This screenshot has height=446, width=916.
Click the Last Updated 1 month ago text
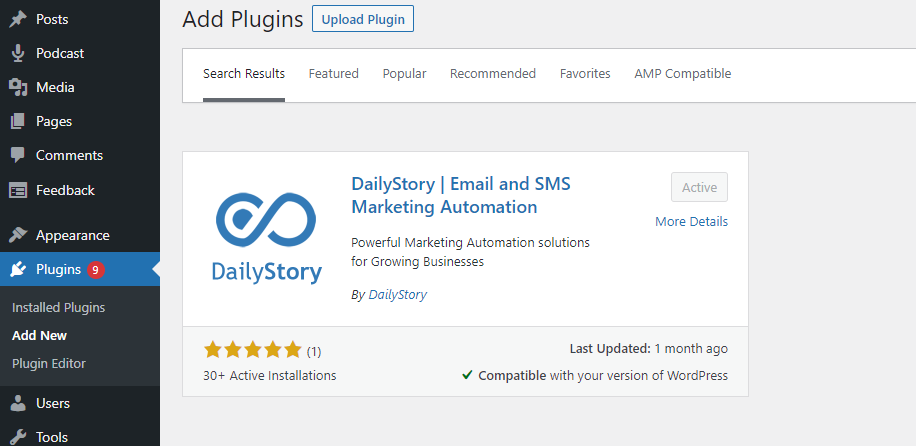point(648,349)
